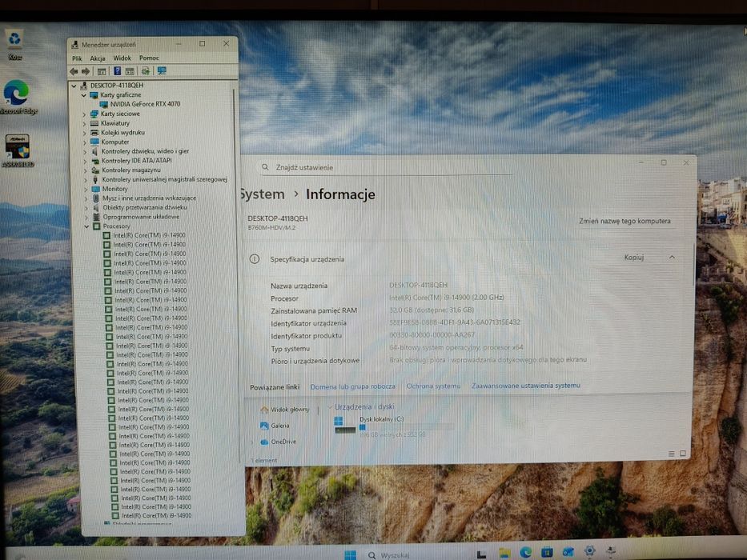This screenshot has height=560, width=747.
Task: Expand the Klawiatury category
Action: [84, 123]
